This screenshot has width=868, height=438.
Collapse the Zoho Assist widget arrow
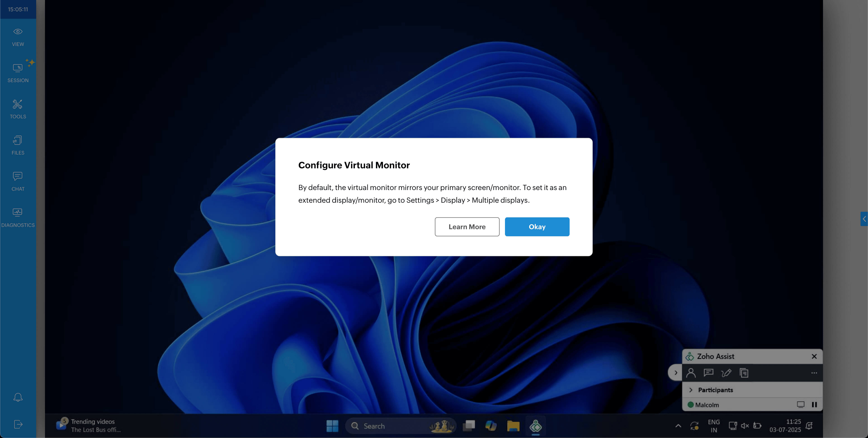[x=675, y=373]
